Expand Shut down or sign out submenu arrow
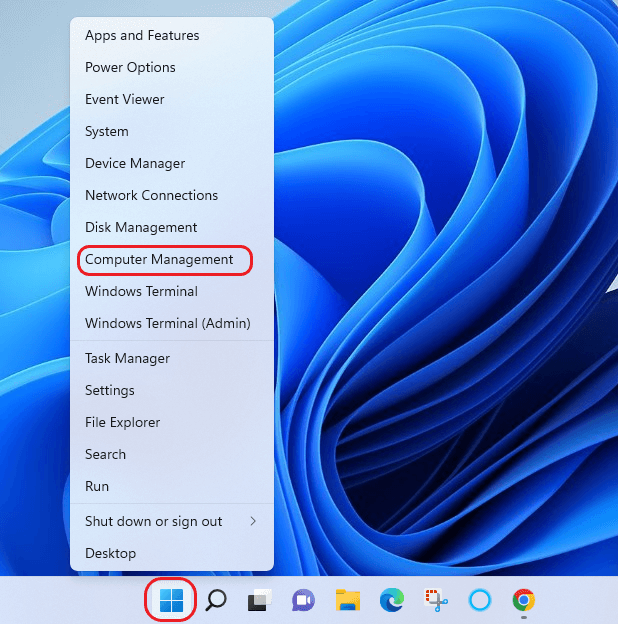This screenshot has height=624, width=618. 253,521
